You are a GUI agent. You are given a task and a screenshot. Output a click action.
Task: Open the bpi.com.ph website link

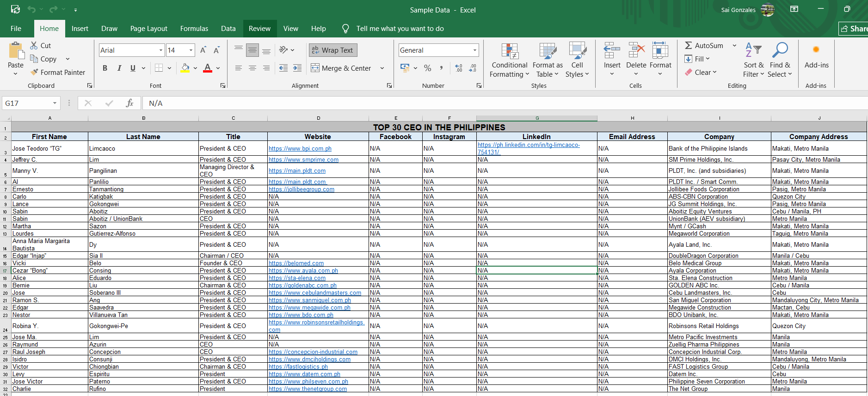(x=300, y=149)
